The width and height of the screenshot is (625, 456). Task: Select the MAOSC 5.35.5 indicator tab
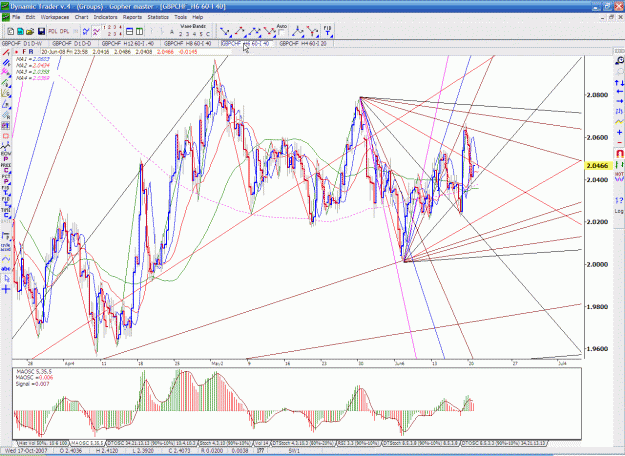coord(86,443)
